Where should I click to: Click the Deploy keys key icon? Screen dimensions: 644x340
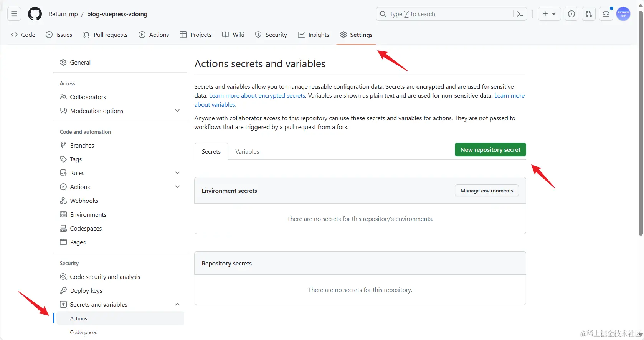coord(63,290)
